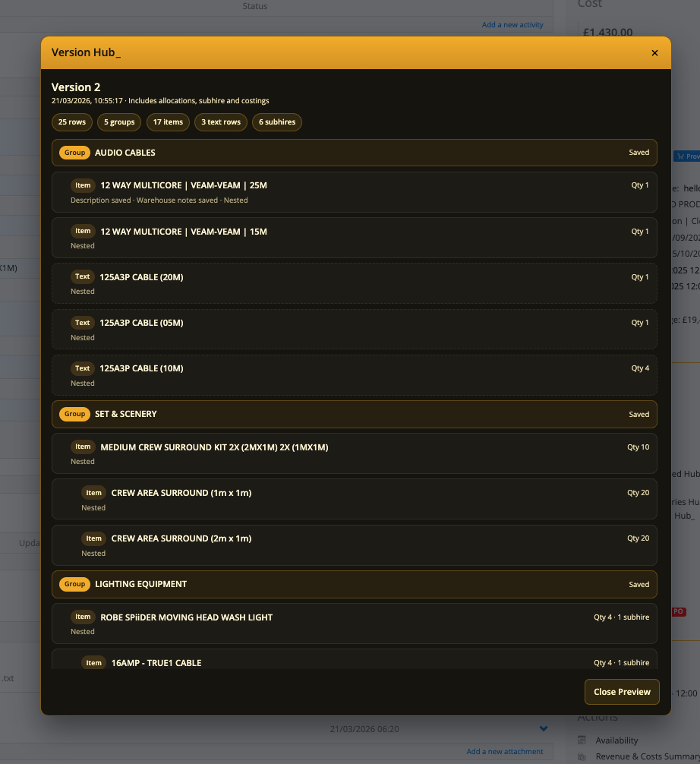Open the Add a new activity link

pyautogui.click(x=512, y=24)
